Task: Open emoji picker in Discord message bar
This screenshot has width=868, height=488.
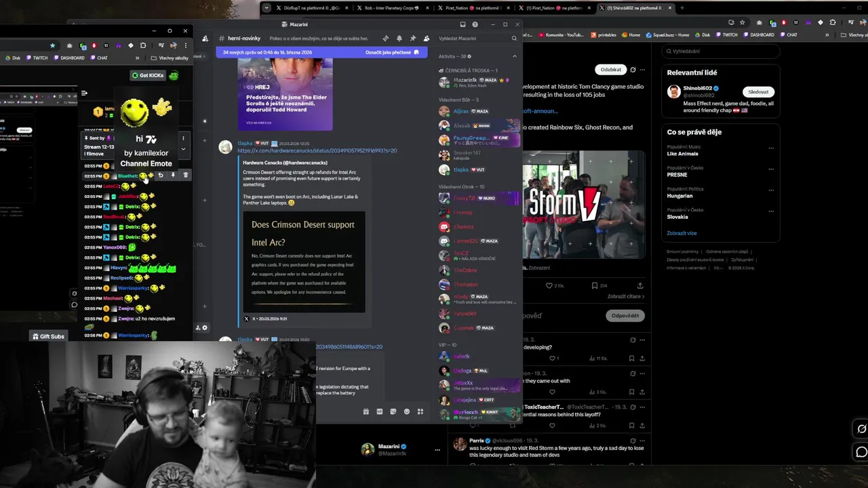Action: point(407,411)
